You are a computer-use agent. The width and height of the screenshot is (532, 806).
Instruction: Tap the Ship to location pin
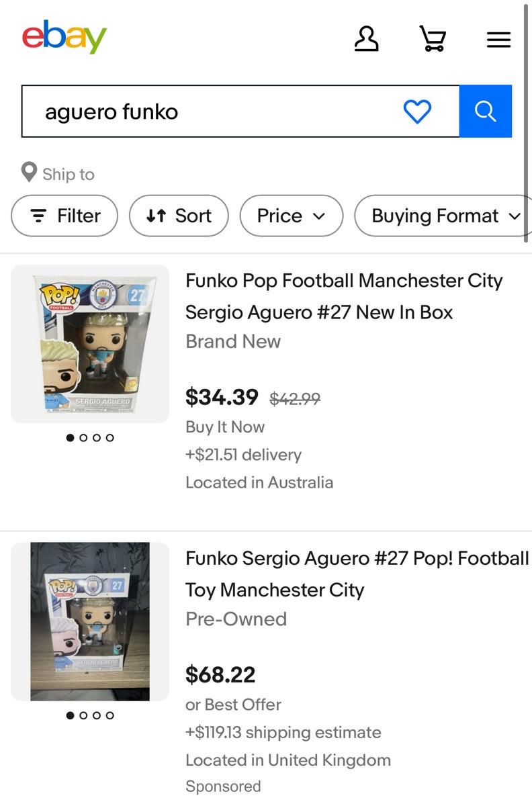(x=29, y=173)
